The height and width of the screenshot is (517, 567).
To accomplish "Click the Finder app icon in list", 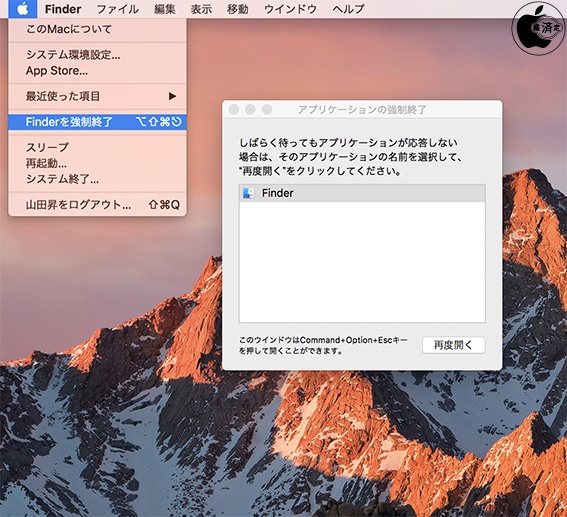I will pos(248,193).
